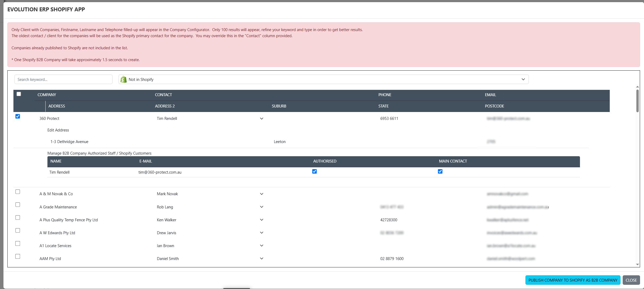Click the A Grade Maintenance company name
The image size is (644, 289).
click(x=58, y=207)
